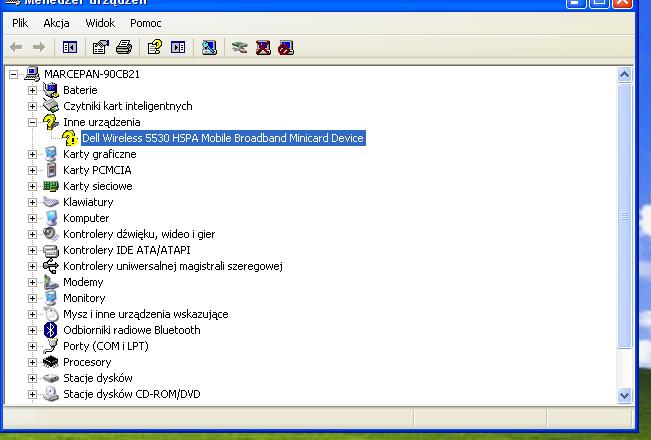Viewport: 651px width, 440px height.
Task: Click the Print toolbar icon
Action: [124, 47]
